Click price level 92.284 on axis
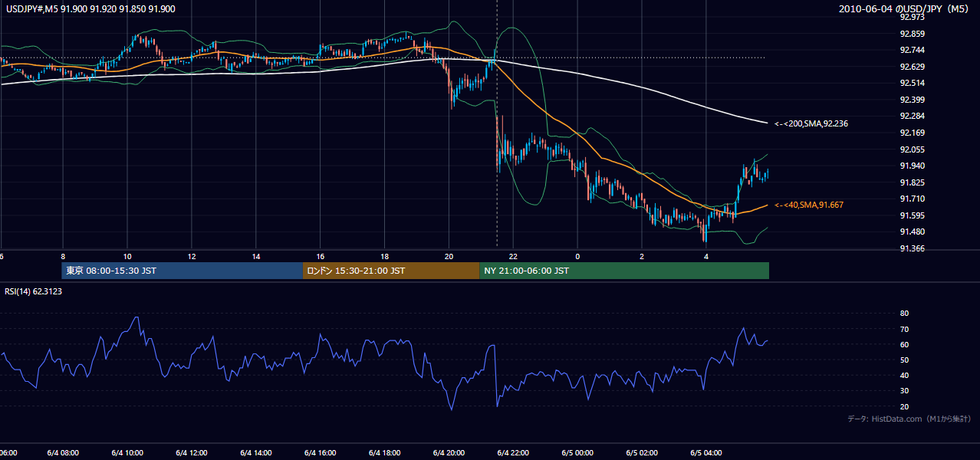 coord(913,116)
